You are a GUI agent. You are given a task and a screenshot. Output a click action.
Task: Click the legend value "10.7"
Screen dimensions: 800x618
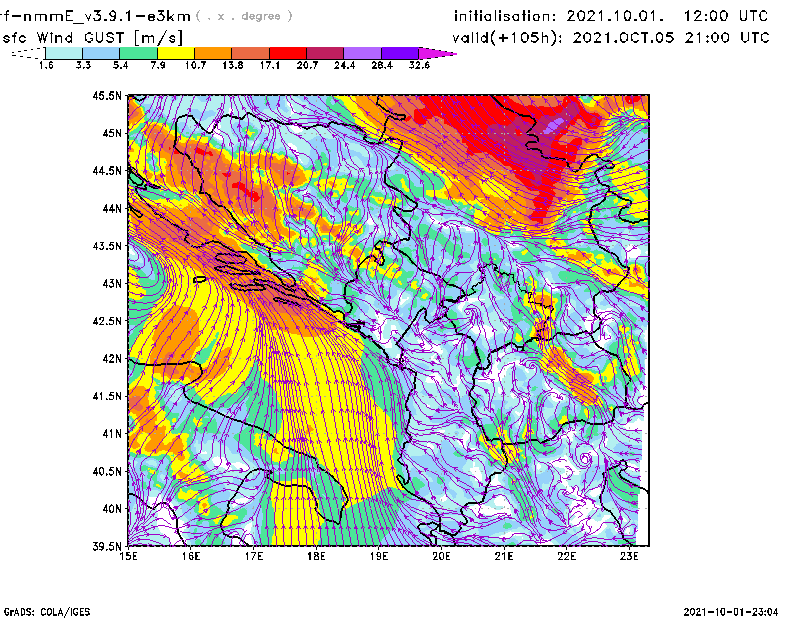[195, 65]
